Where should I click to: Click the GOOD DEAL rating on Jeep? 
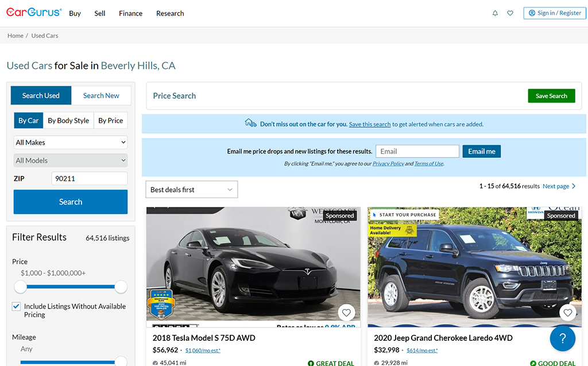point(553,363)
